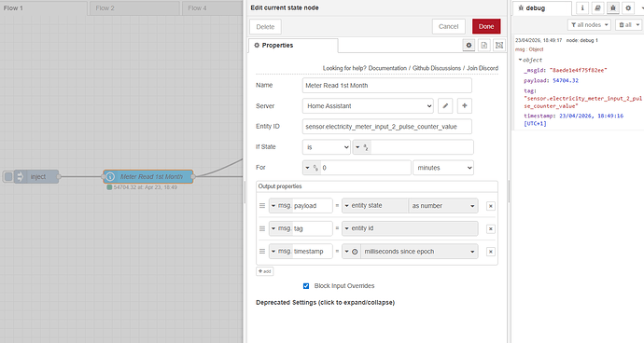Viewport: 644px width, 343px height.
Task: Open the For value type selector
Action: pos(312,168)
